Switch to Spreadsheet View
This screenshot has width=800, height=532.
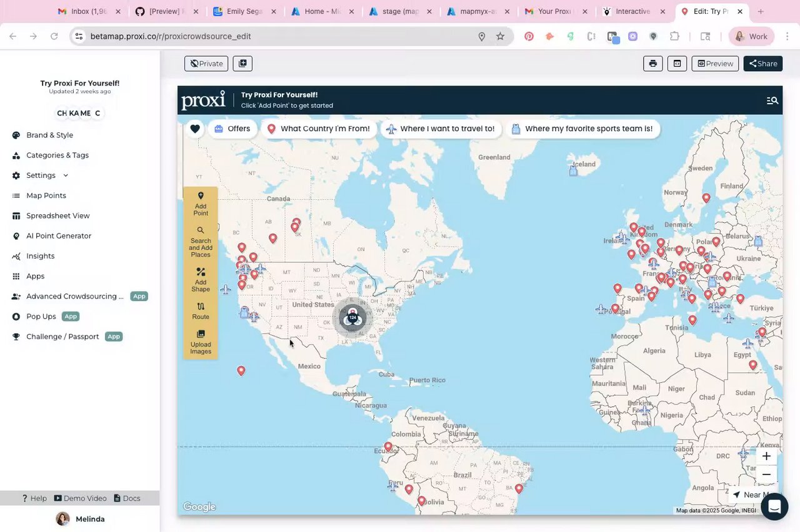(58, 215)
